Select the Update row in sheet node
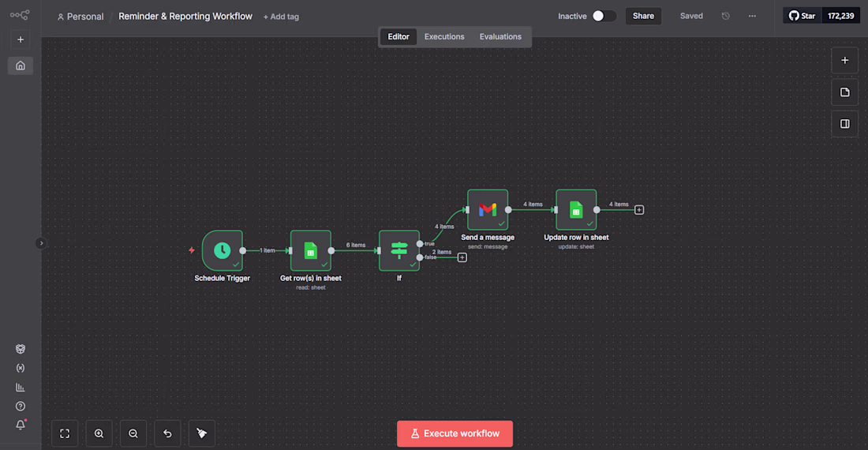The height and width of the screenshot is (450, 868). pyautogui.click(x=576, y=210)
